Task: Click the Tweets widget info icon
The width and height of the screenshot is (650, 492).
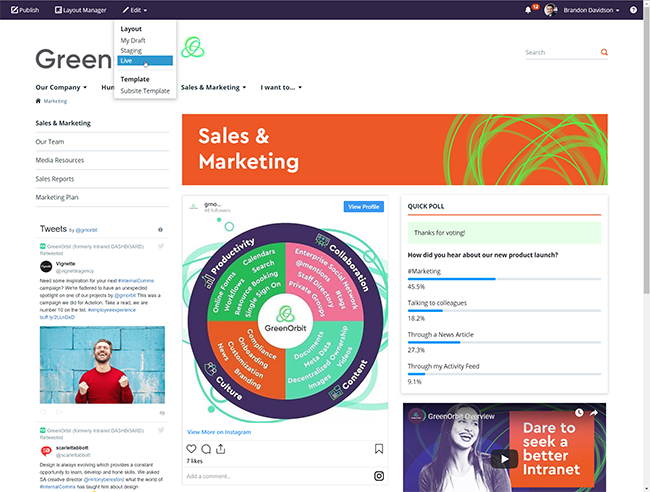Action: [160, 230]
